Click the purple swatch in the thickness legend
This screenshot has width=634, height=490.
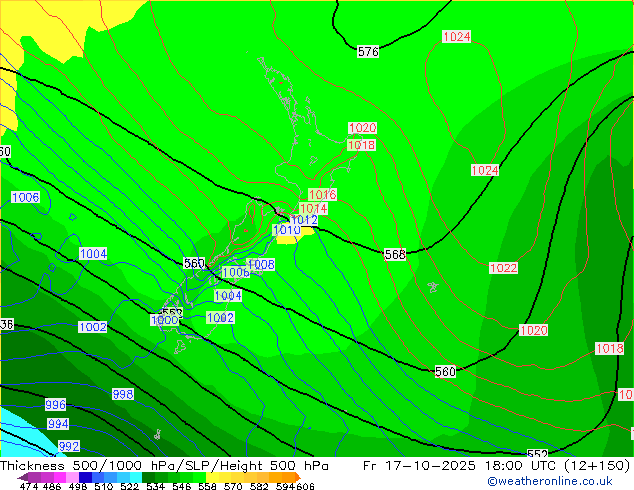coord(34,477)
